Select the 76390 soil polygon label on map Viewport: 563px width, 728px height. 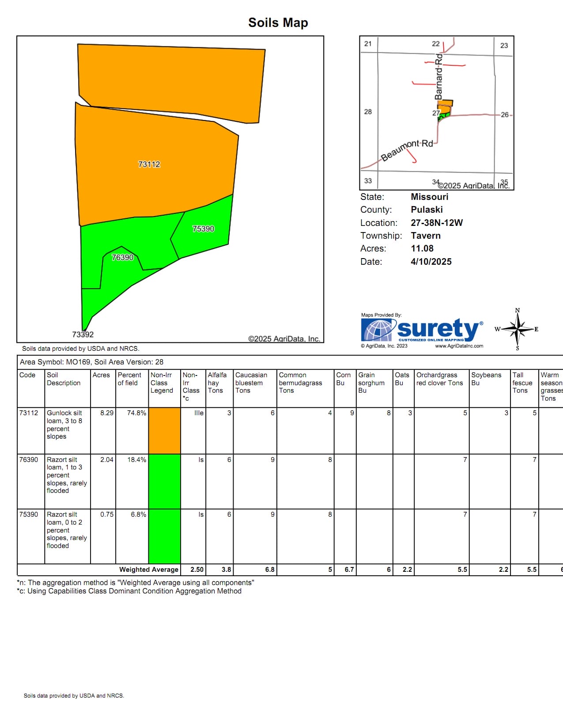[x=122, y=257]
